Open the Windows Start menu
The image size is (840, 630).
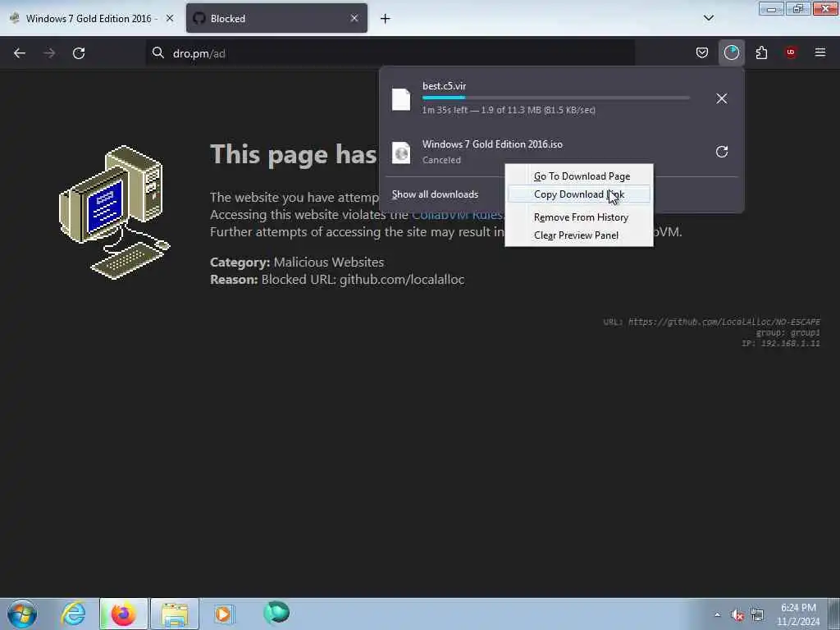pyautogui.click(x=21, y=614)
